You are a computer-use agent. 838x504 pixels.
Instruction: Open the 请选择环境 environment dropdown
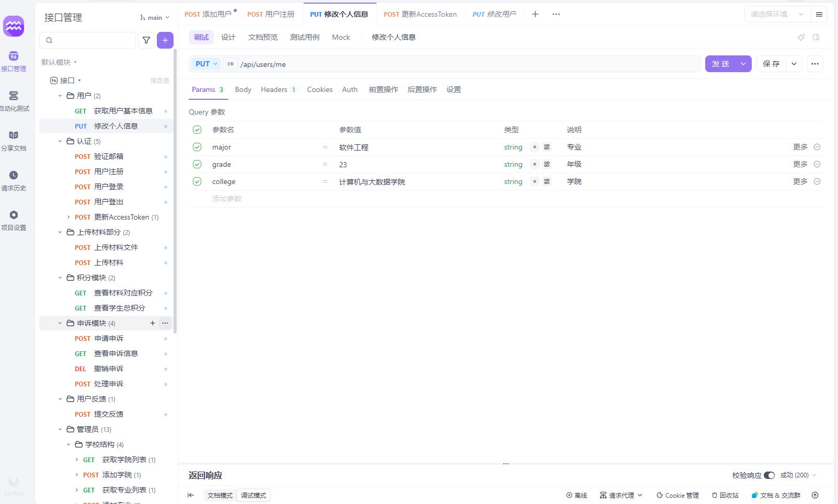tap(777, 14)
